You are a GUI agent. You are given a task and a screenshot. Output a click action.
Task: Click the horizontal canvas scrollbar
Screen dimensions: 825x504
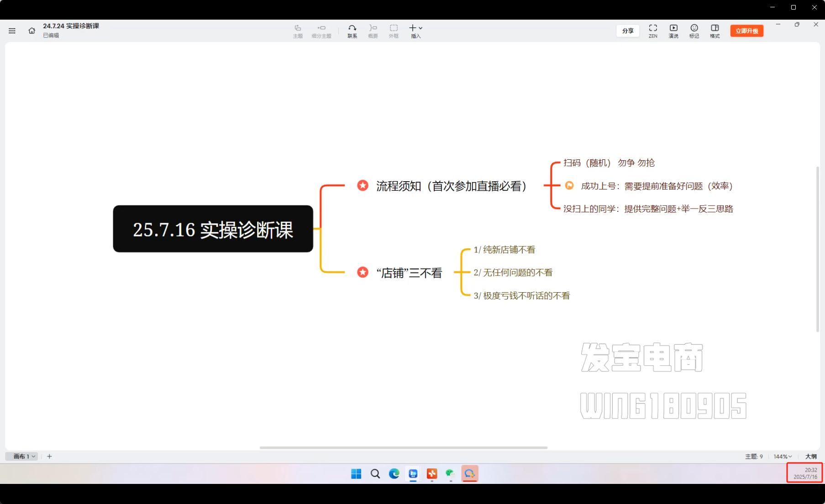(x=403, y=448)
